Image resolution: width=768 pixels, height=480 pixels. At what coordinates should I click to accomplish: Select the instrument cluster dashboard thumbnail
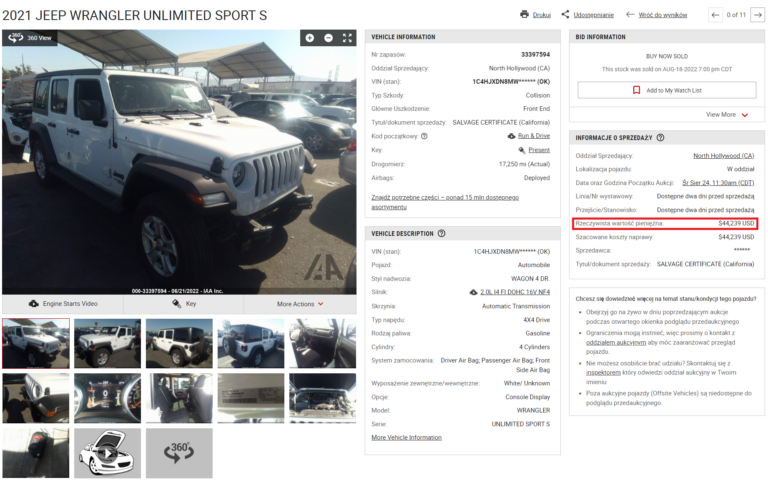pyautogui.click(x=107, y=398)
